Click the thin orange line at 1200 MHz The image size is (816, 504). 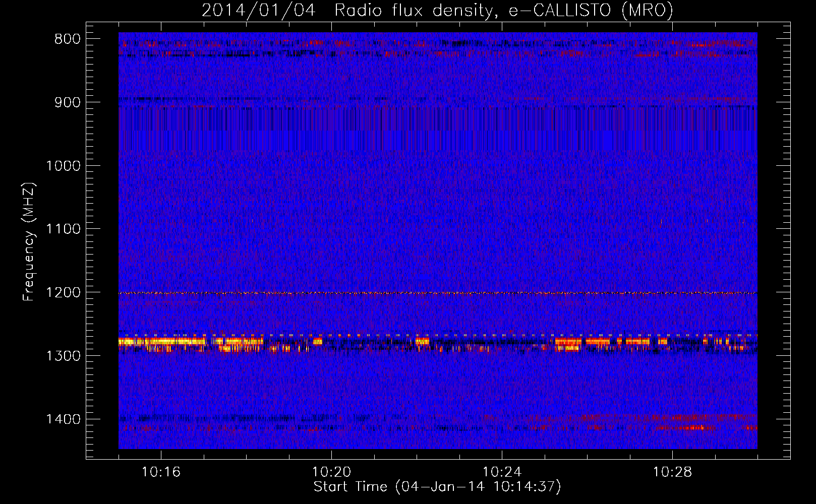point(438,293)
